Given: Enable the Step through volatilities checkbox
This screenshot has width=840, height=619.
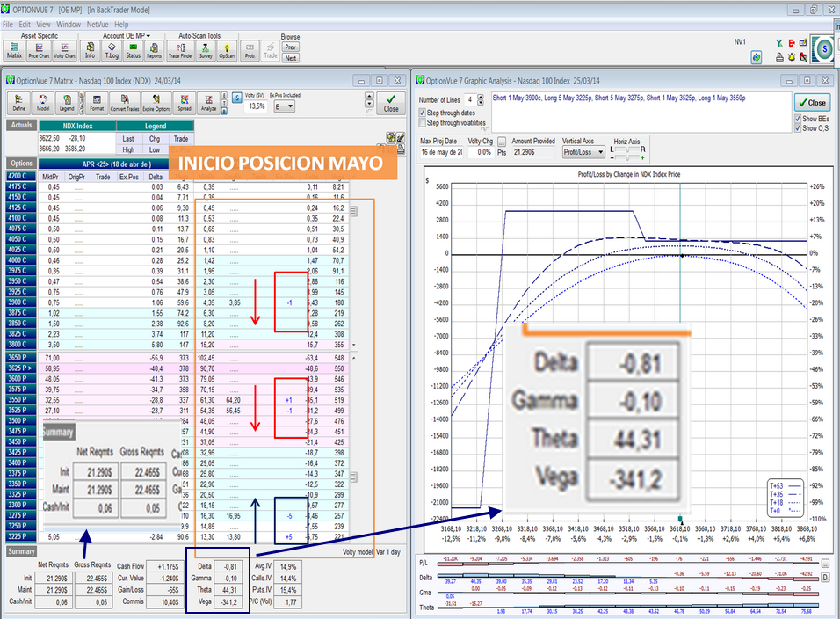Looking at the screenshot, I should [x=422, y=123].
